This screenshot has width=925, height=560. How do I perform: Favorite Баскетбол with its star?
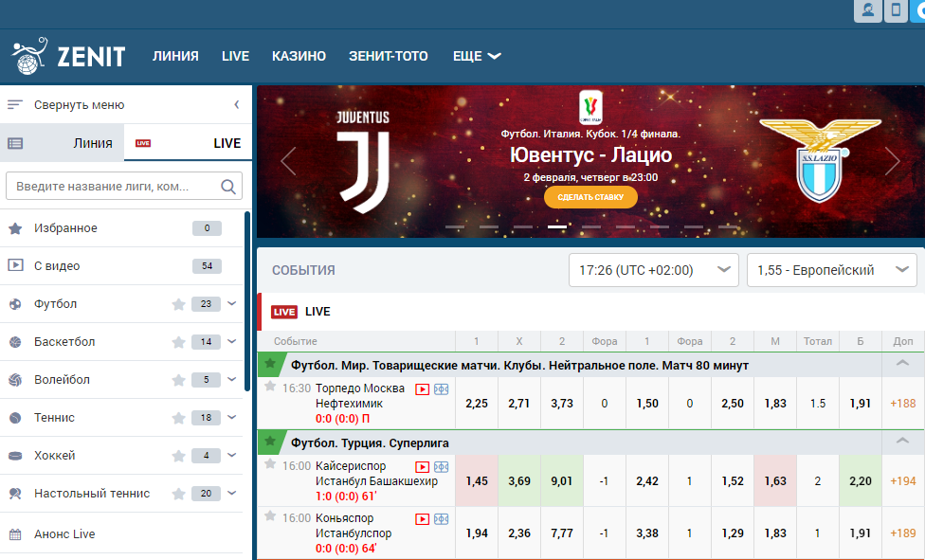tap(178, 342)
